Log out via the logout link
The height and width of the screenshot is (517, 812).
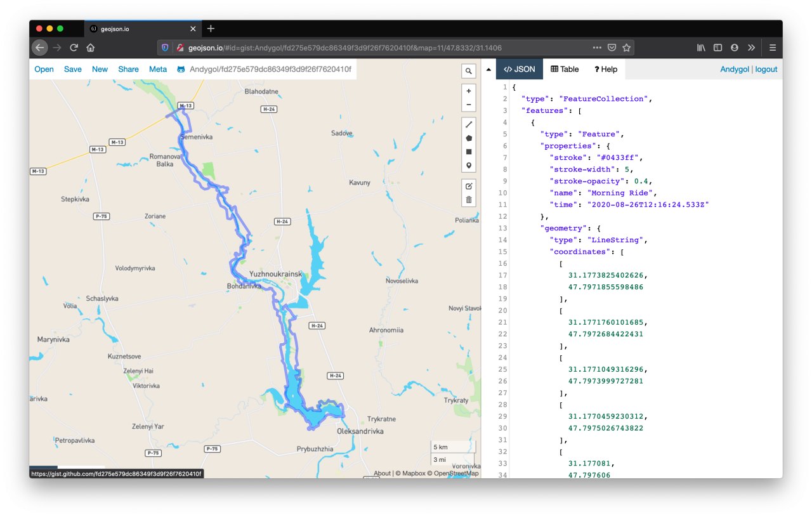click(x=766, y=69)
